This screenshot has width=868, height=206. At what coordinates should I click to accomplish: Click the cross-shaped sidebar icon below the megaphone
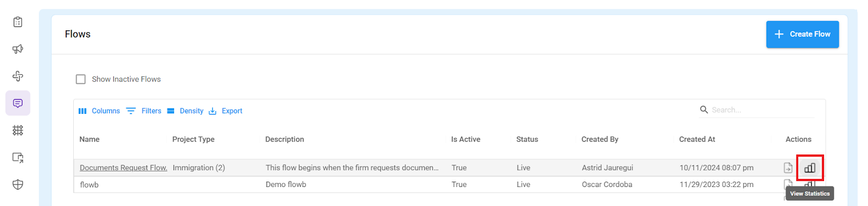click(x=18, y=76)
